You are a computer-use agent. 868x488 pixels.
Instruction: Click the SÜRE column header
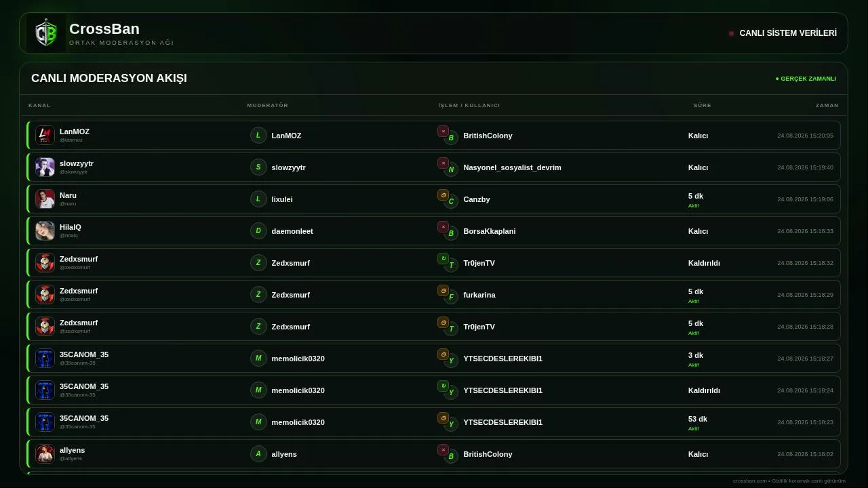[702, 106]
